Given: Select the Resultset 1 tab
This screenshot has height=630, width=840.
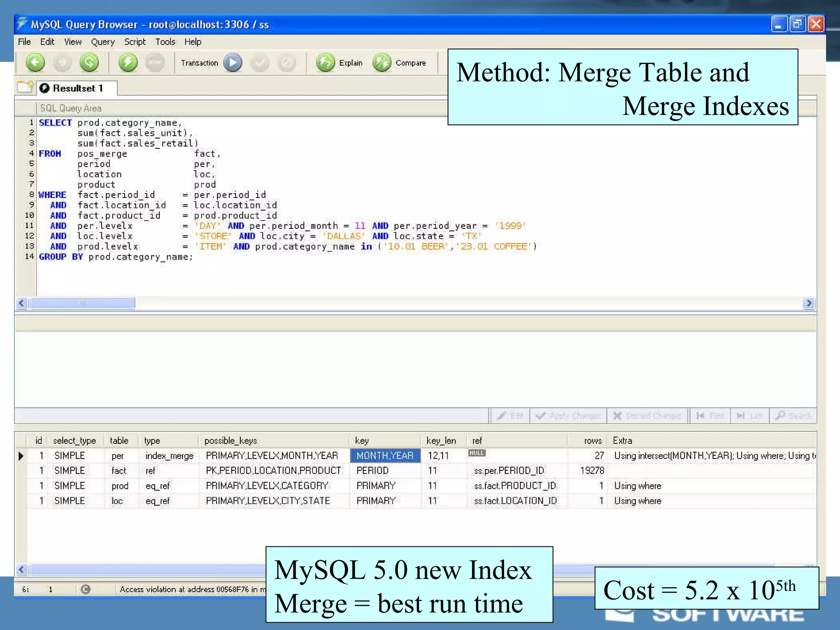Looking at the screenshot, I should 77,88.
